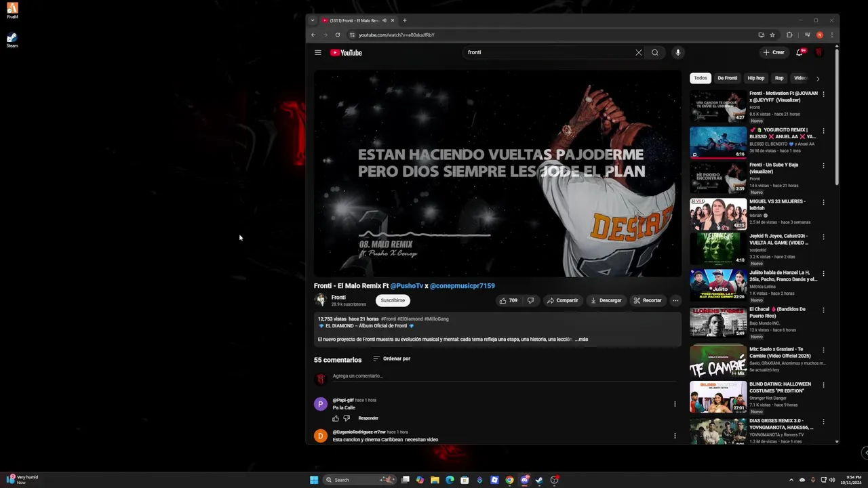This screenshot has height=488, width=868.
Task: Open Chrome extensions puzzle icon
Action: coord(789,35)
